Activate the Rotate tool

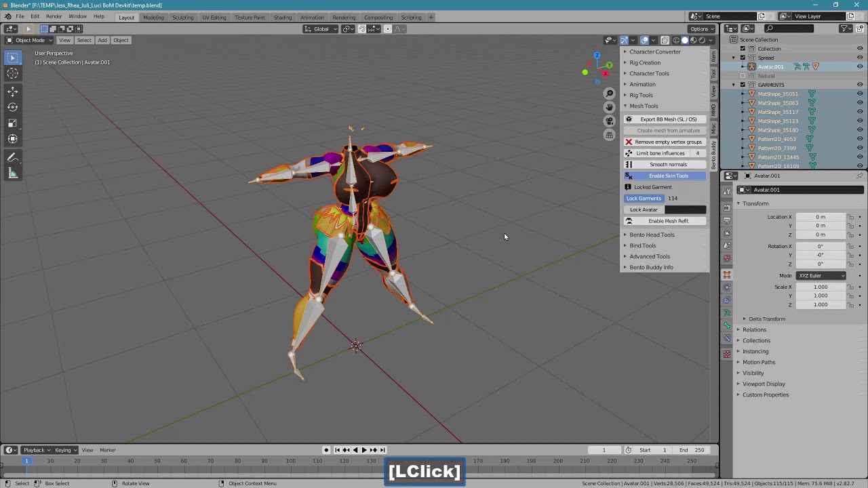13,107
